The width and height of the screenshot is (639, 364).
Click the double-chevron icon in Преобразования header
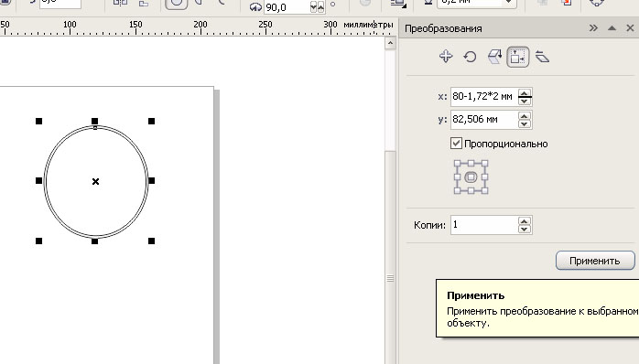pyautogui.click(x=593, y=28)
